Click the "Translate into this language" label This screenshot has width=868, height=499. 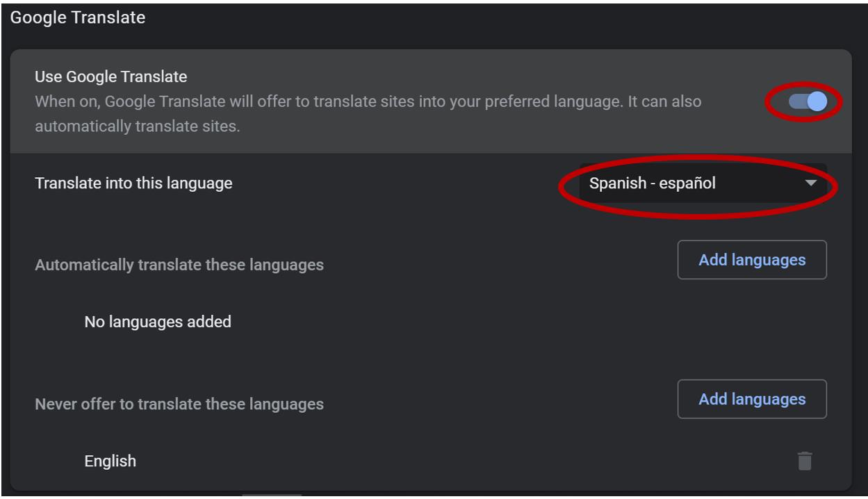tap(133, 183)
